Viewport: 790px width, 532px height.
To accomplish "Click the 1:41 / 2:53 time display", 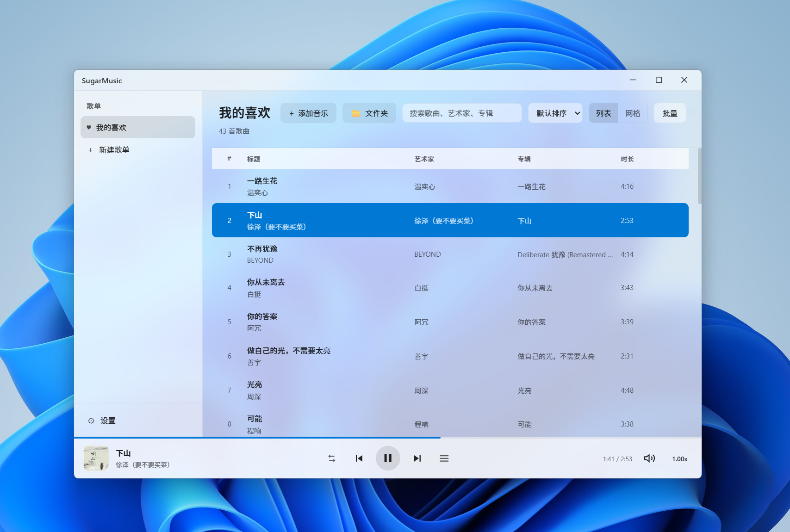I will pos(617,459).
